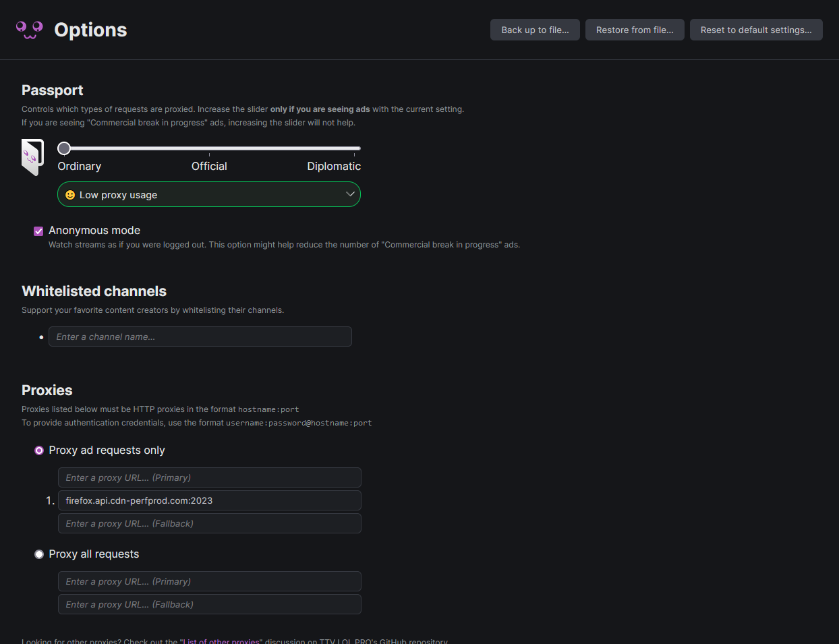
Task: Focus the all requests Primary proxy URL field
Action: [210, 581]
